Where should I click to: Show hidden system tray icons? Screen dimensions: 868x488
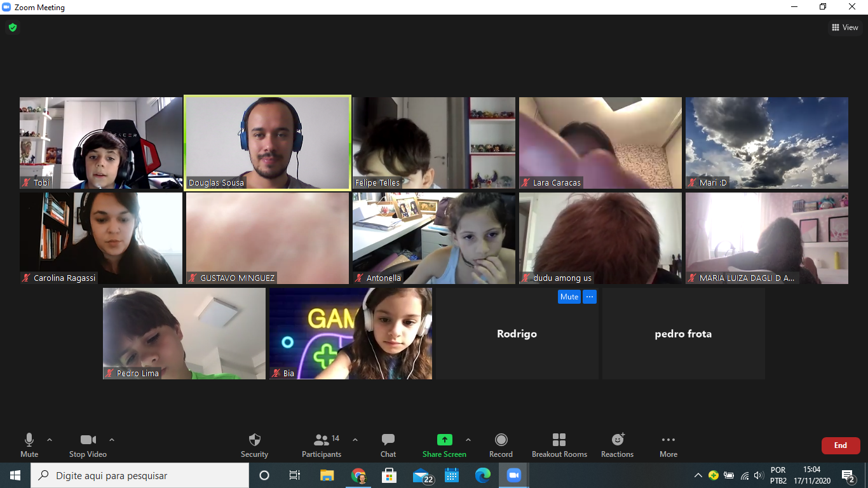698,475
